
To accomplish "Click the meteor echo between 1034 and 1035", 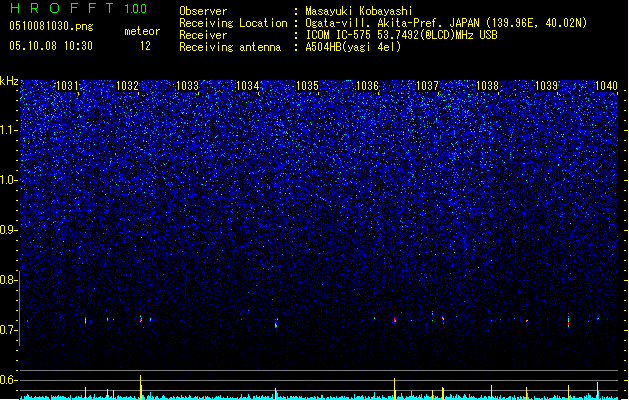I will 276,323.
